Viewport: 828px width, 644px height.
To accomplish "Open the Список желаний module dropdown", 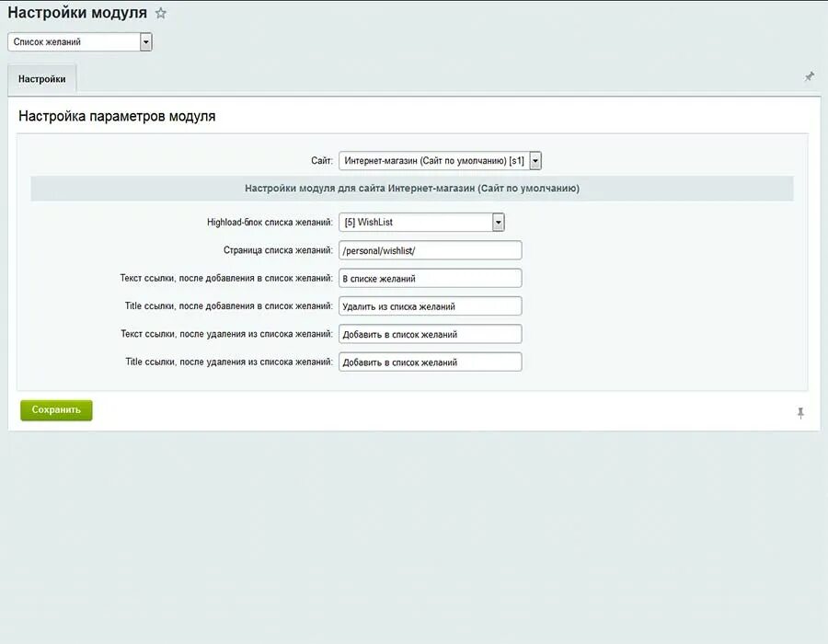I will pos(80,41).
